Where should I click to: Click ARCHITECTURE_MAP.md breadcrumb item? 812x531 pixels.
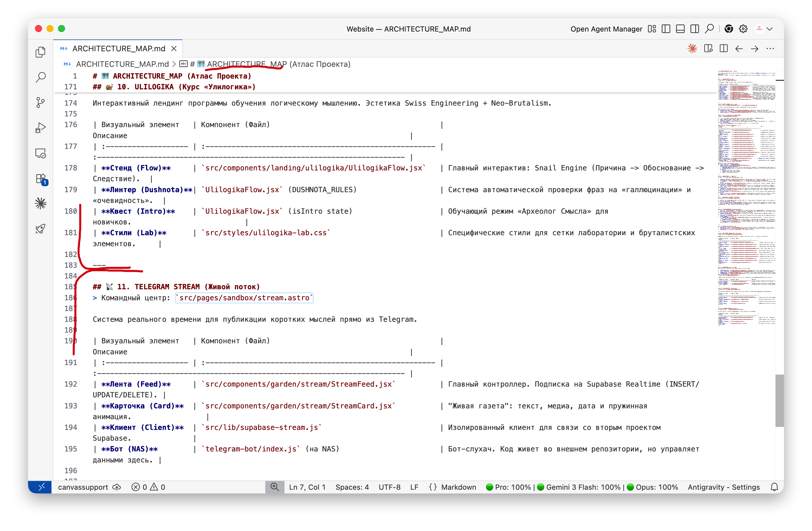[x=122, y=64]
